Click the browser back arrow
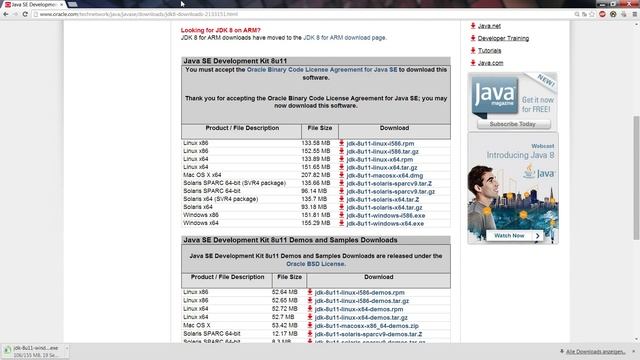Screen dimensions: 640x360 [6, 14]
